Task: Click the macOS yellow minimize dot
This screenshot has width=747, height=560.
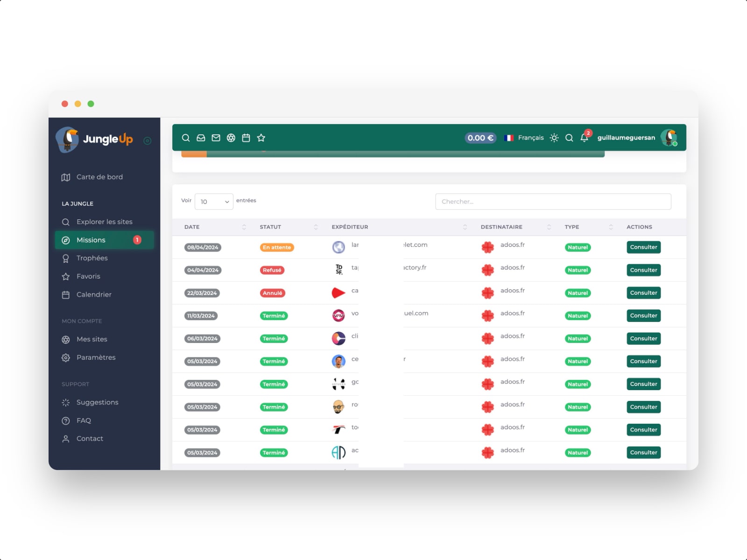Action: (x=78, y=104)
